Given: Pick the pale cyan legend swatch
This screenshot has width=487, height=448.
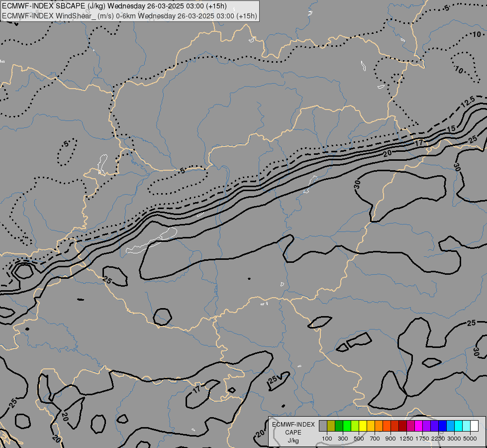Looking at the screenshot, I should [x=467, y=426].
